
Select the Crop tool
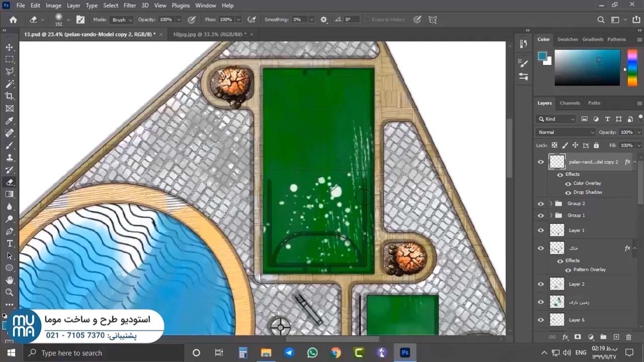tap(10, 96)
